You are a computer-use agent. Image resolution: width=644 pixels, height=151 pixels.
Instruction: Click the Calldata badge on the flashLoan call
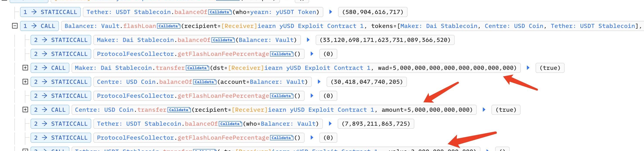tap(168, 26)
